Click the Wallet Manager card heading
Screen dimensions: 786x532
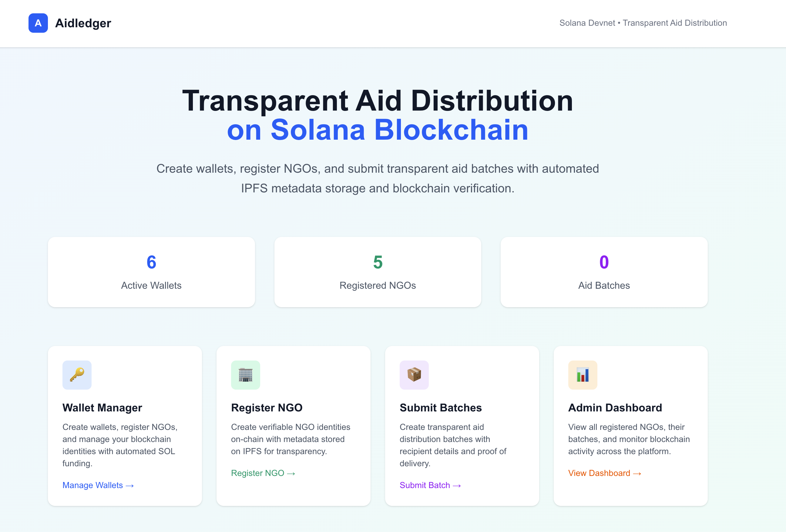tap(102, 407)
